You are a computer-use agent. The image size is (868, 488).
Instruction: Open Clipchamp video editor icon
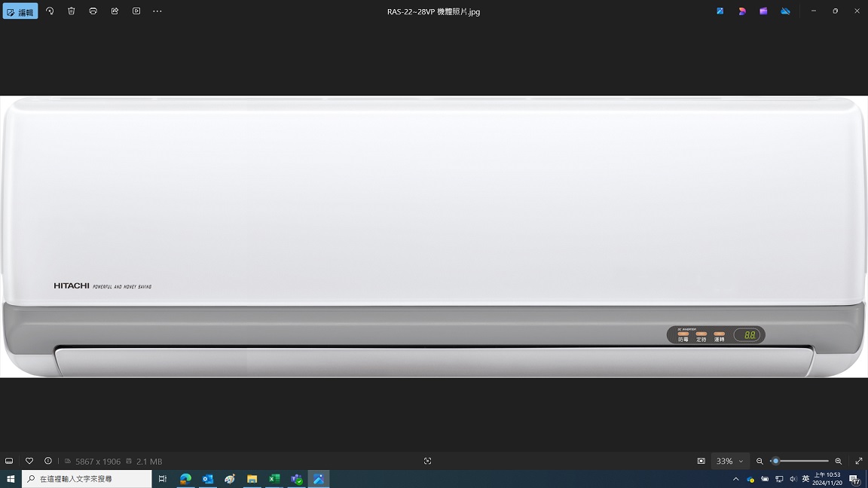click(x=763, y=11)
